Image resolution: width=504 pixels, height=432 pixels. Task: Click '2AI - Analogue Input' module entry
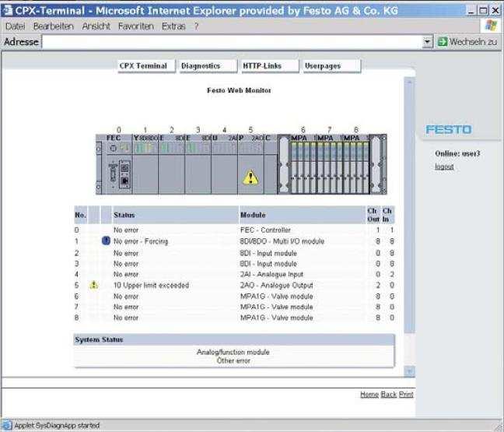[271, 275]
